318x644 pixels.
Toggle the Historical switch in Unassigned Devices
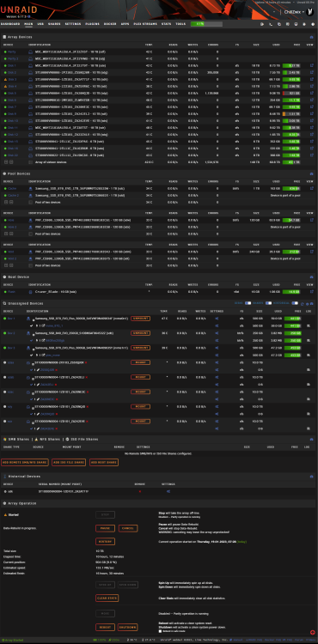coord(295,303)
